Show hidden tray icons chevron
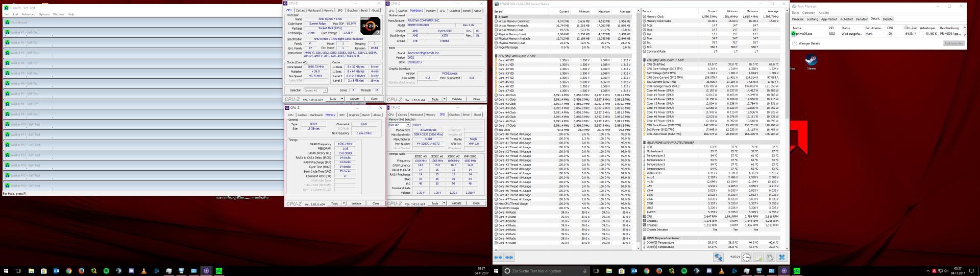 click(x=928, y=271)
